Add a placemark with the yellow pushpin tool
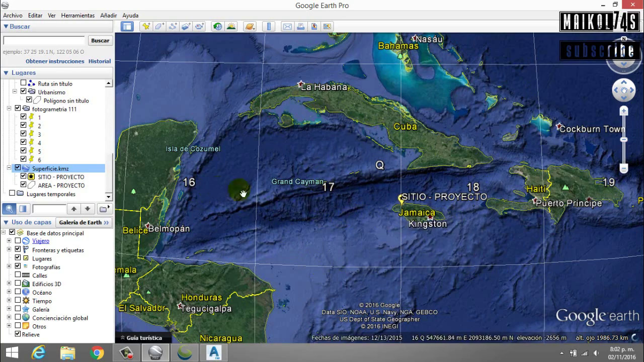Screen dimensions: 644x362 point(146,26)
